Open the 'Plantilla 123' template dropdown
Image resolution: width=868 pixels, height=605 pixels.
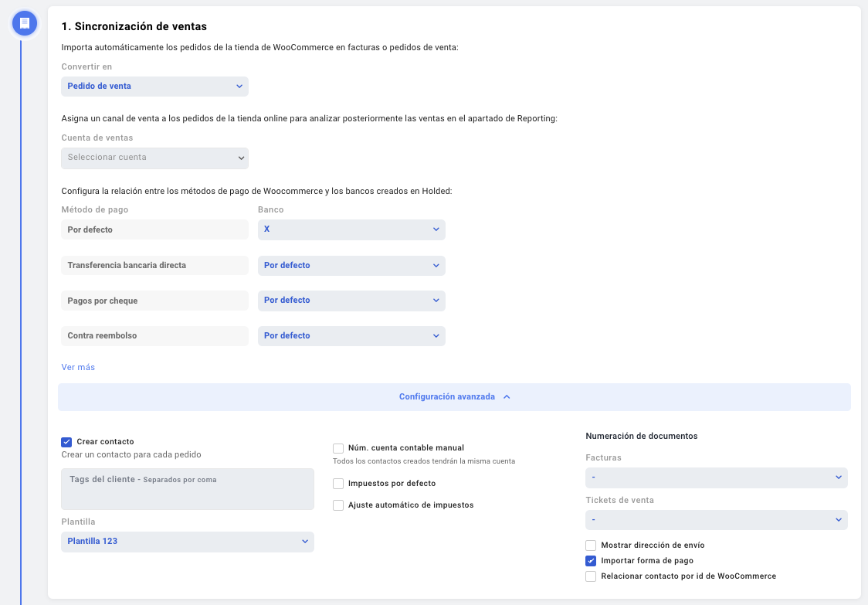(x=188, y=542)
